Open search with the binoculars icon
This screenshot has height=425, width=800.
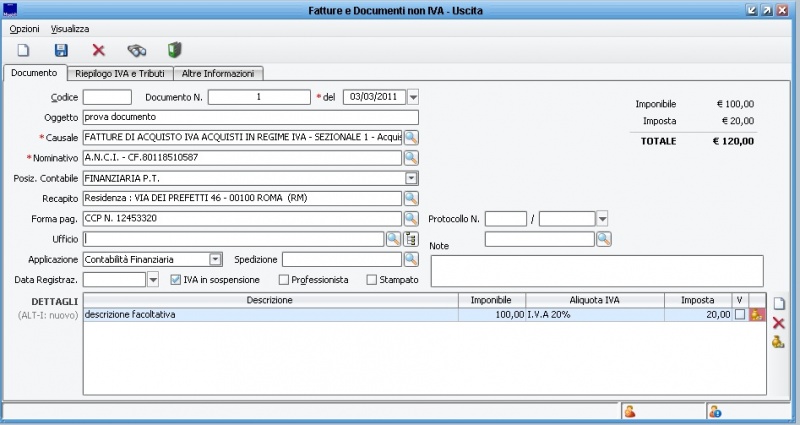click(137, 50)
